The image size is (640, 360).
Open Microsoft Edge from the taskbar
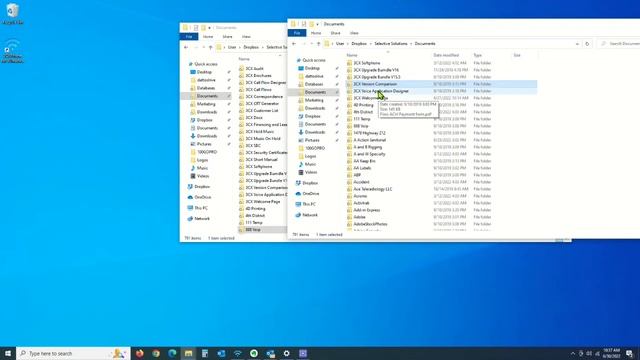[172, 353]
